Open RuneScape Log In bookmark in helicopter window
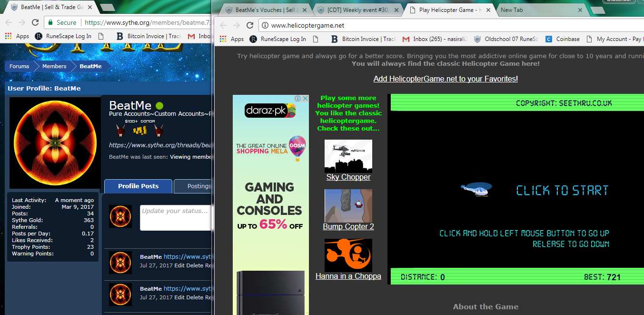 point(278,39)
